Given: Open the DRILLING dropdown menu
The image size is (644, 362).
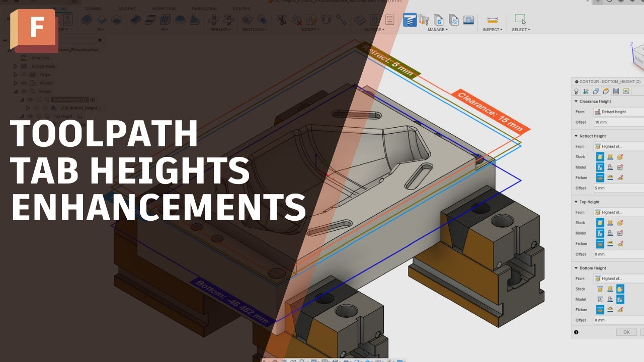Looking at the screenshot, I should (221, 30).
